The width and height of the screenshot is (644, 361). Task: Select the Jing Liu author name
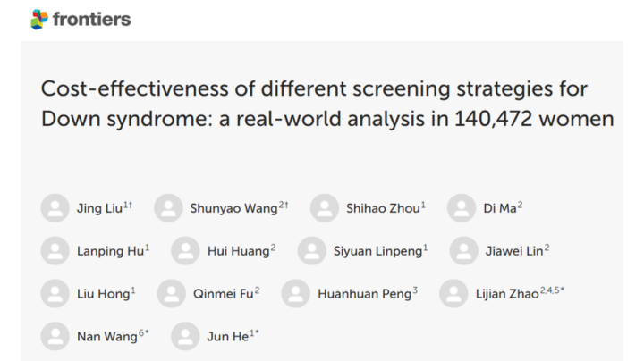pyautogui.click(x=100, y=208)
